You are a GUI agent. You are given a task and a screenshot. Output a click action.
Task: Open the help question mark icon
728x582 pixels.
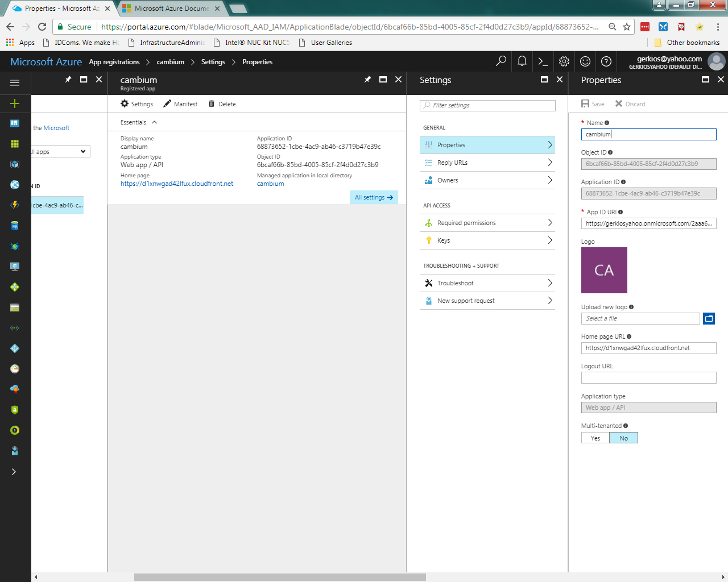tap(606, 61)
